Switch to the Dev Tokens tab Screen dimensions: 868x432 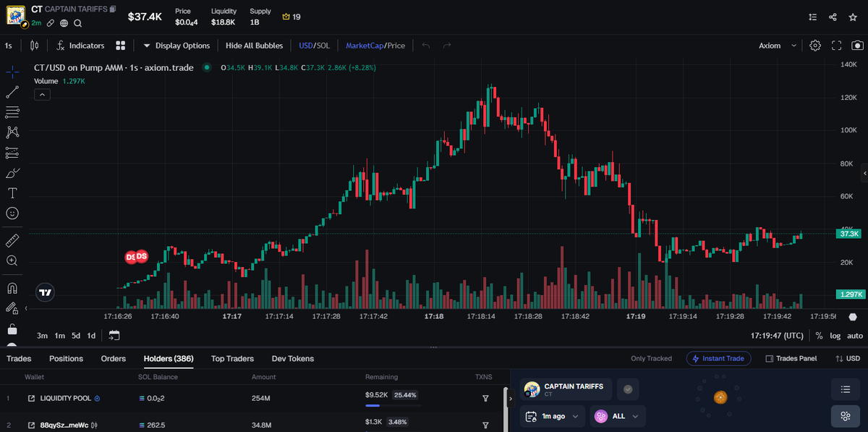293,358
